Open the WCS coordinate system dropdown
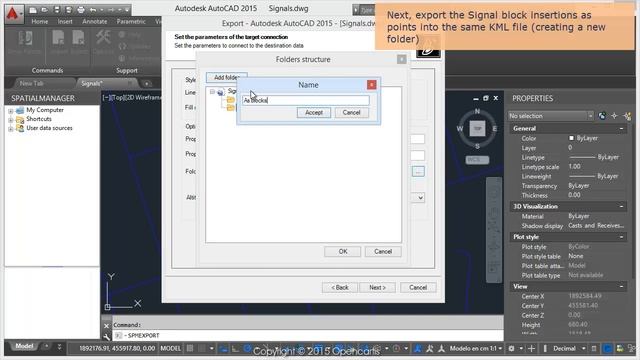The image size is (640, 360). tap(477, 160)
